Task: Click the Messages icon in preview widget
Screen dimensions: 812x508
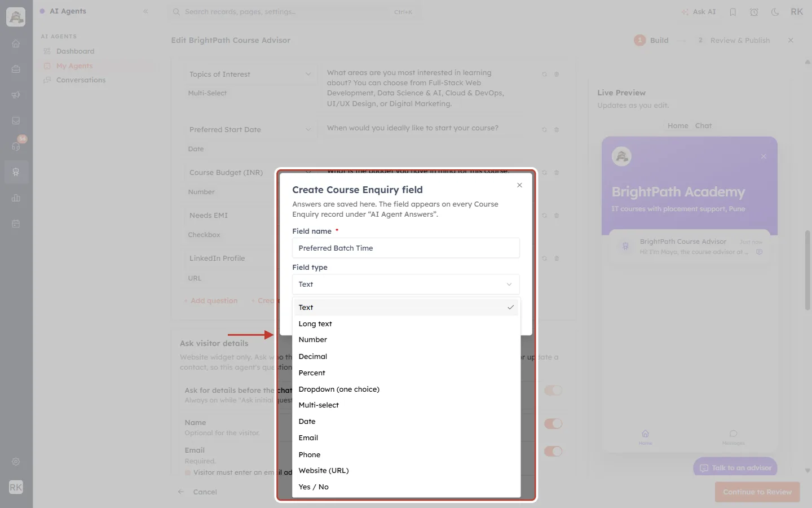Action: 733,437
